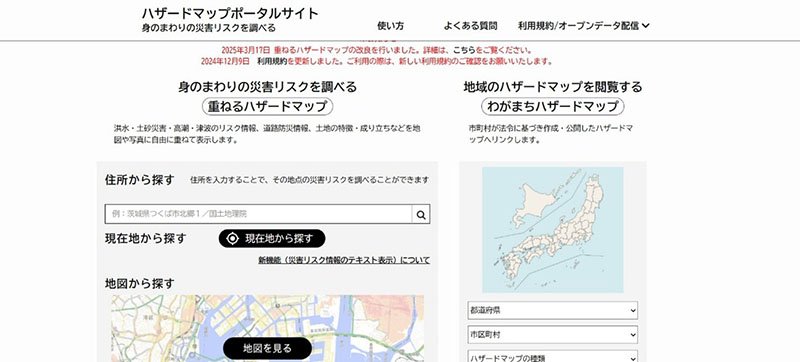Viewport: 800px width, 362px height.
Task: Click the chevron next to 利用規約/オープンデータ配信
Action: pyautogui.click(x=646, y=25)
